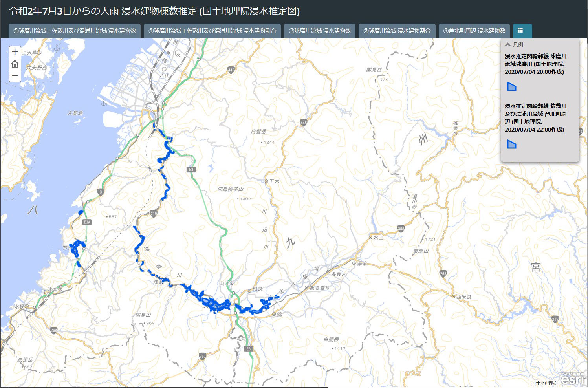Click the home default extent icon
588x388 pixels.
tap(15, 63)
